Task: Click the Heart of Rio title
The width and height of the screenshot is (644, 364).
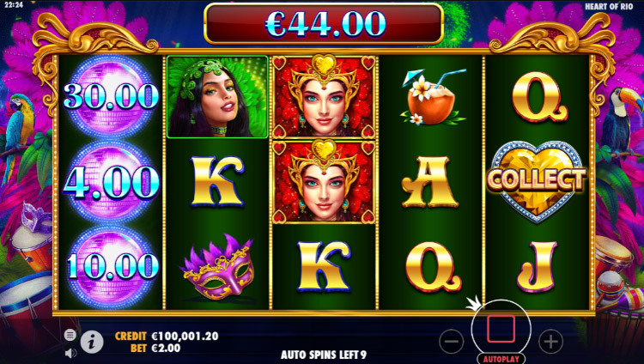Action: pos(609,7)
